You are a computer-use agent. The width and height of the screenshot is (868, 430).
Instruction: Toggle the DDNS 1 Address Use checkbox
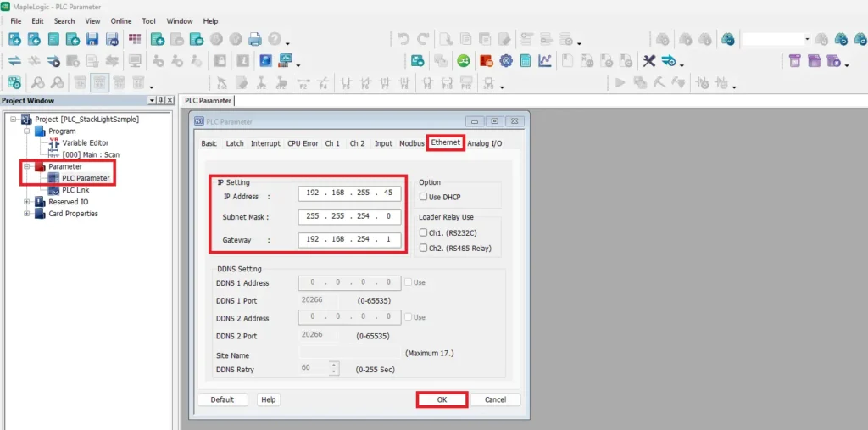pos(408,282)
